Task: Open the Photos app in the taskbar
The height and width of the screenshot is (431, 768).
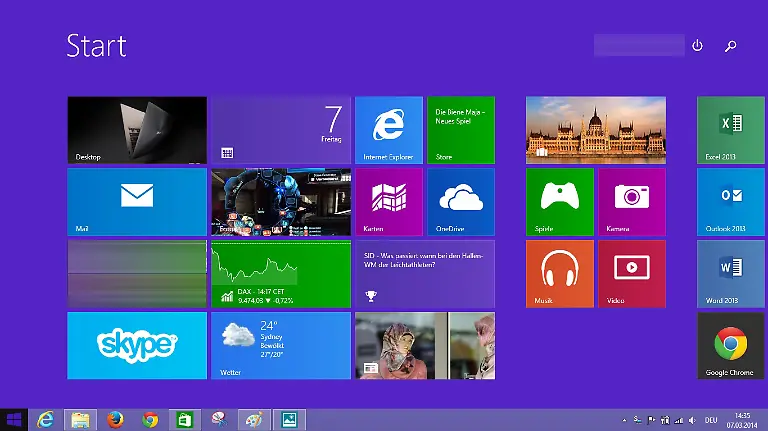Action: pyautogui.click(x=289, y=420)
